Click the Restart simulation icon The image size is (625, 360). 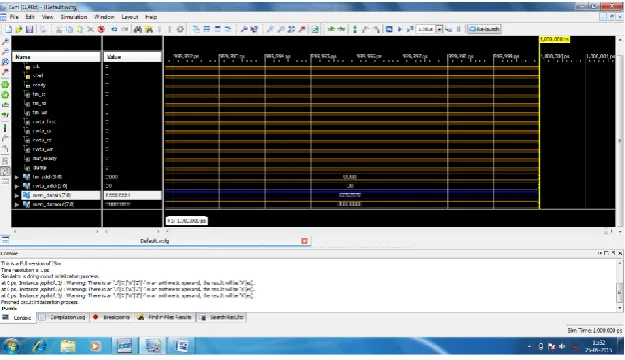[x=389, y=29]
